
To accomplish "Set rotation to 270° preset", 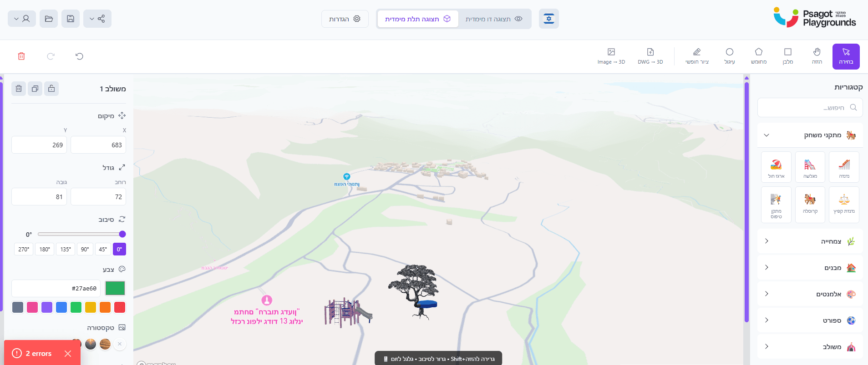I will point(24,249).
